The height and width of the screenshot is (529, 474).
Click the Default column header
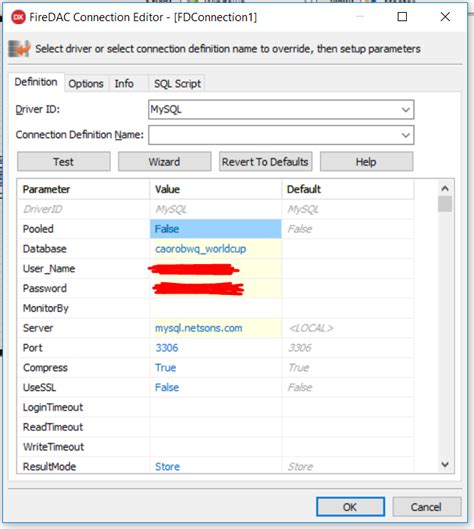tap(347, 189)
